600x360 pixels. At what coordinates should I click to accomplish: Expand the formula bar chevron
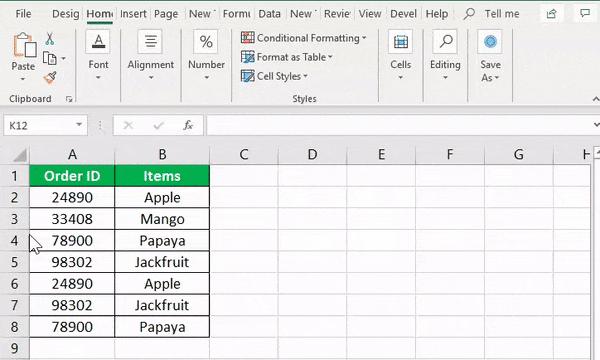click(x=596, y=125)
